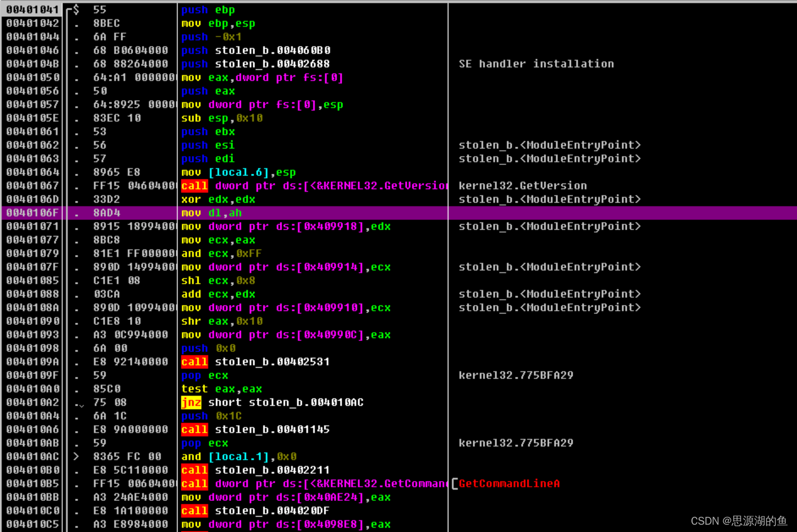Click "mov dword ptr fs:[0],esp" instruction
Image resolution: width=797 pixels, height=532 pixels.
coord(262,104)
